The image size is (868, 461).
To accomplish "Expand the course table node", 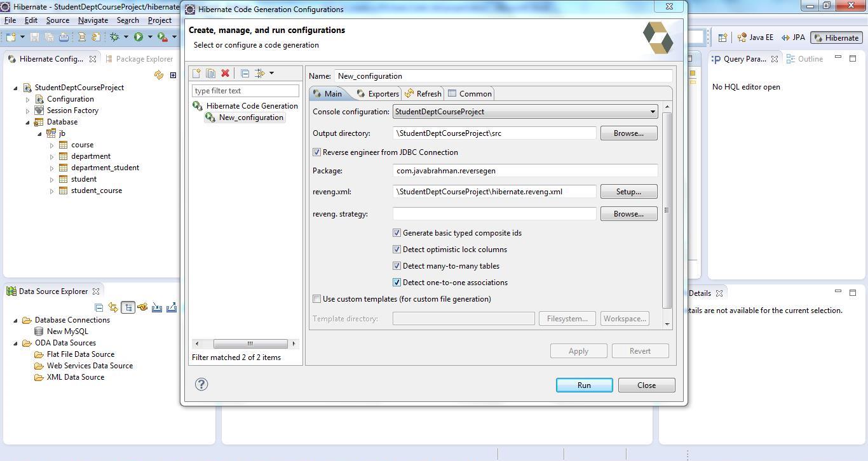I will [x=52, y=145].
